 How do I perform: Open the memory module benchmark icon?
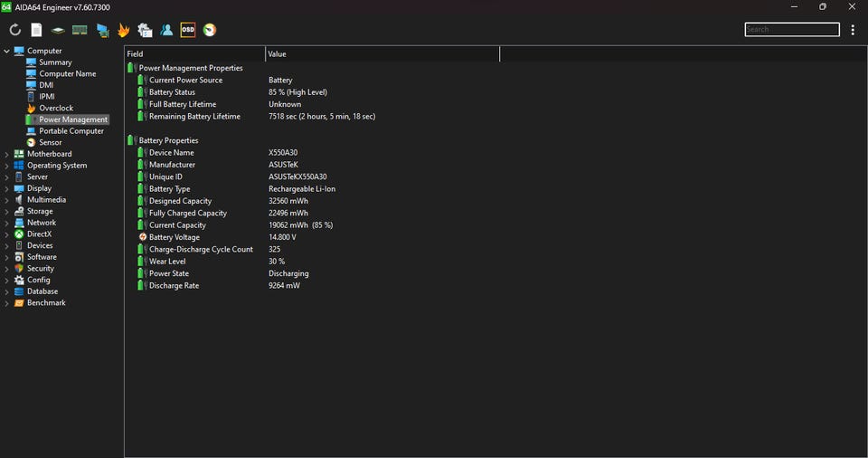pyautogui.click(x=80, y=30)
